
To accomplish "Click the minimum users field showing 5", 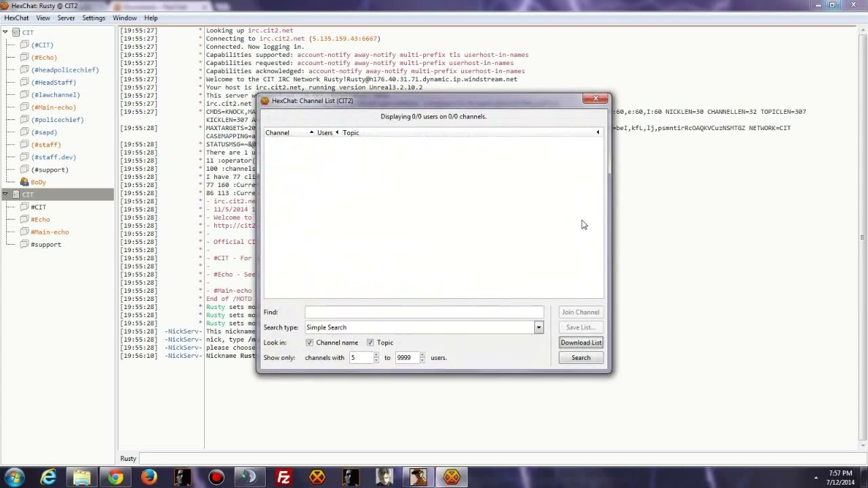I will pos(361,358).
